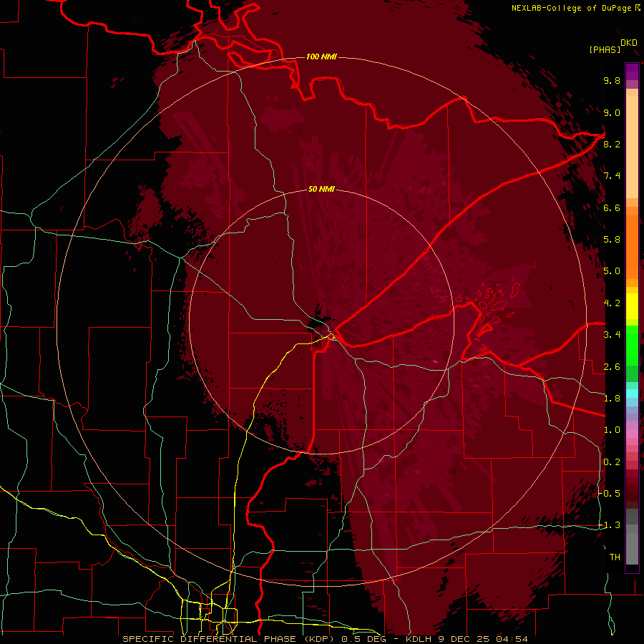Click the 100 NMI range ring label
The height and width of the screenshot is (644, 644).
click(x=321, y=57)
